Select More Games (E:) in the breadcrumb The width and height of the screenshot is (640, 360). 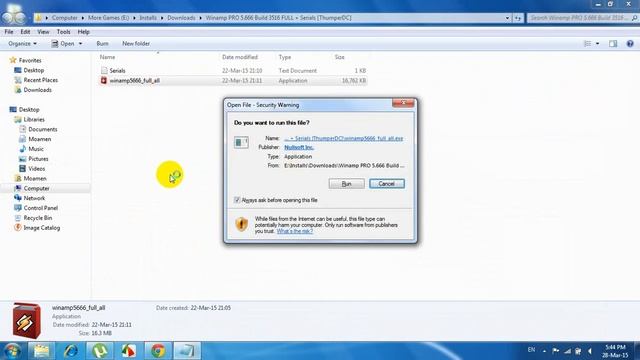coord(108,18)
